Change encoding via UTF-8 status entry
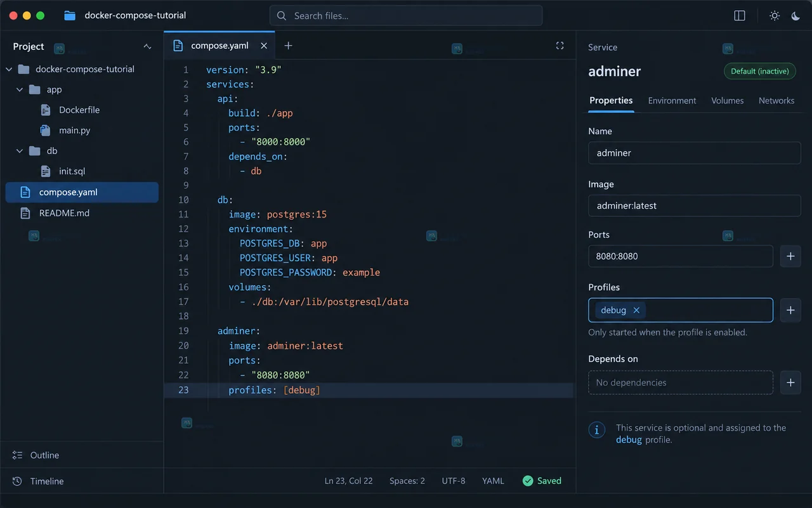Image resolution: width=812 pixels, height=508 pixels. click(454, 481)
